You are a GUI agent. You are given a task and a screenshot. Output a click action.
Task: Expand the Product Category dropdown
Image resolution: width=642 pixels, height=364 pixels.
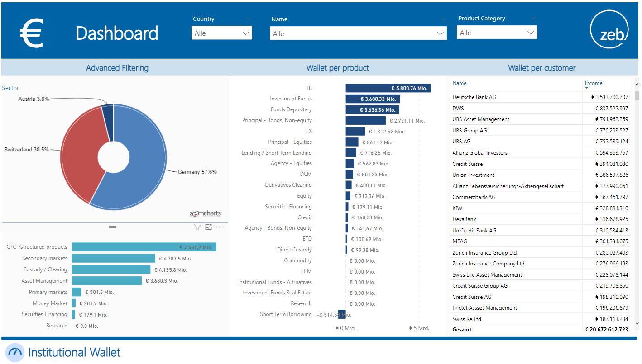(x=531, y=33)
